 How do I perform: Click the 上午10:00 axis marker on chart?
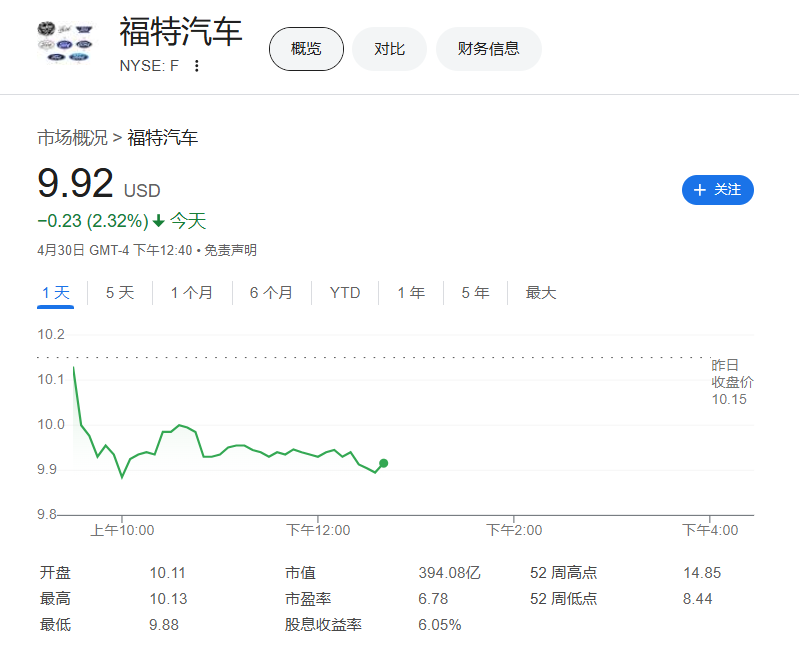(x=122, y=530)
